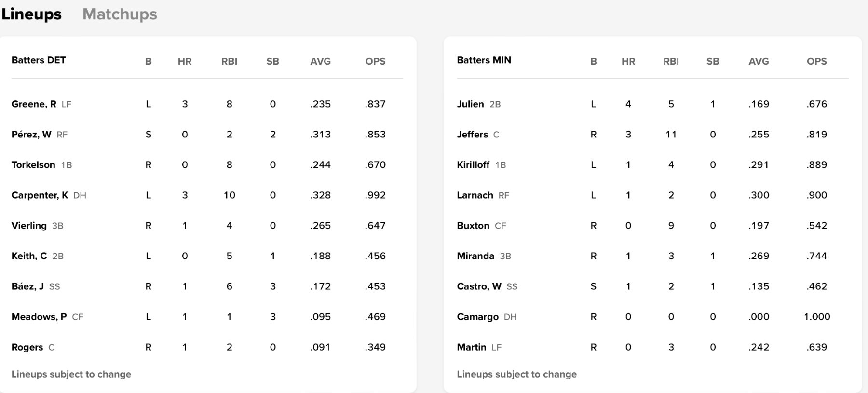Click Vierling in Detroit lineup
The image size is (868, 393).
click(29, 226)
